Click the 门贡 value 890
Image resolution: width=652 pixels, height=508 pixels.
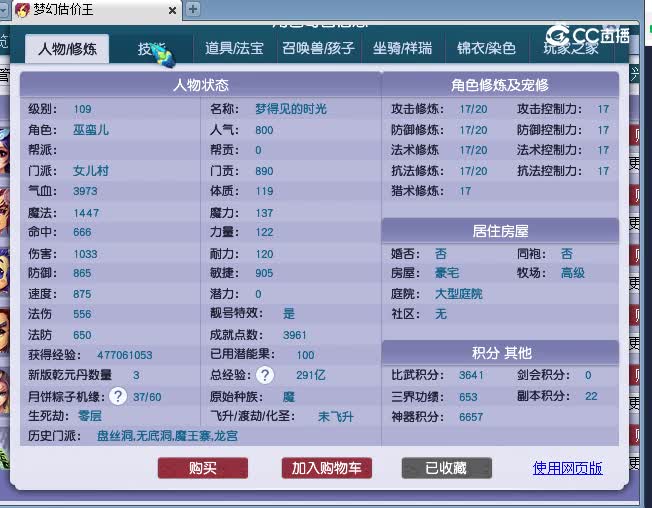click(x=264, y=171)
